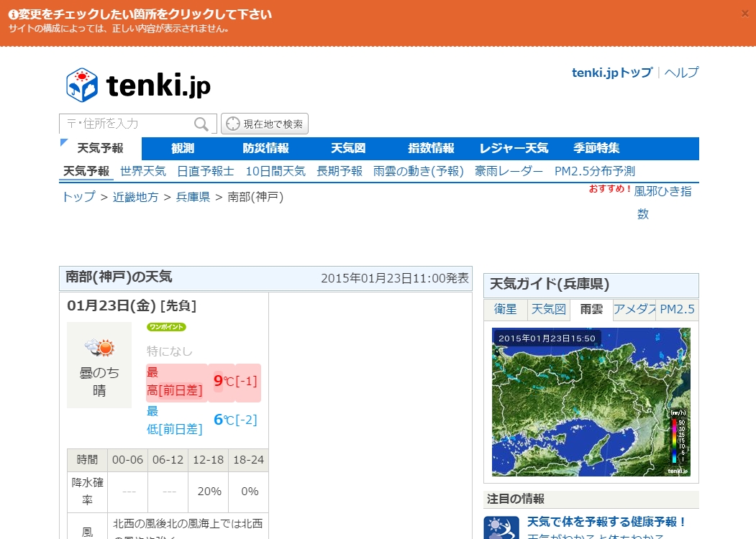756x539 pixels.
Task: Click the 天気ガイド(兵庫県) heading
Action: [550, 284]
